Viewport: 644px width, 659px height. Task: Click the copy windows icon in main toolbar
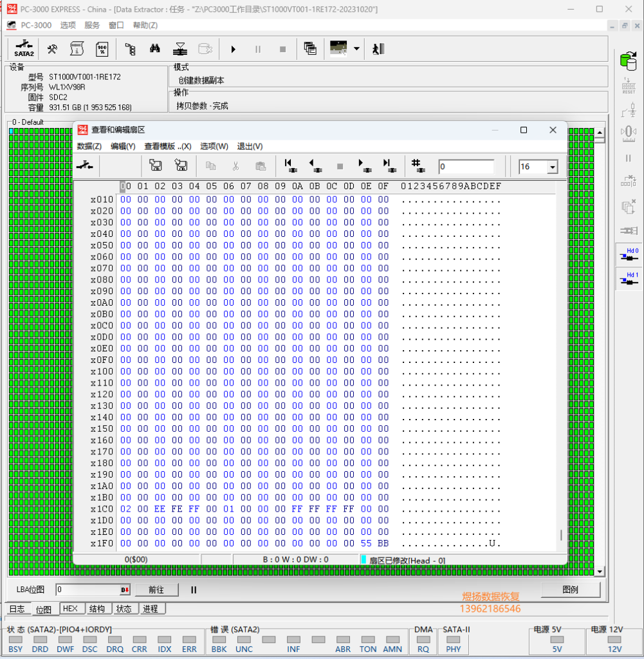[310, 49]
